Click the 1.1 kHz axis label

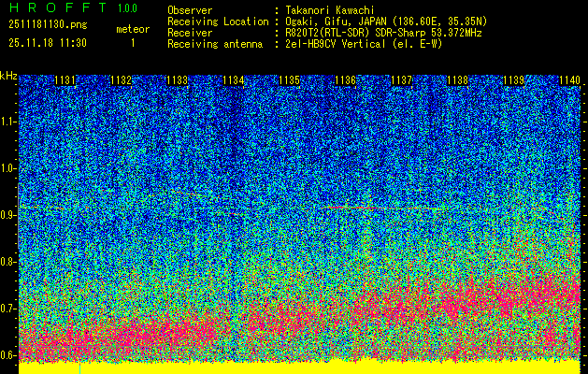click(x=7, y=122)
